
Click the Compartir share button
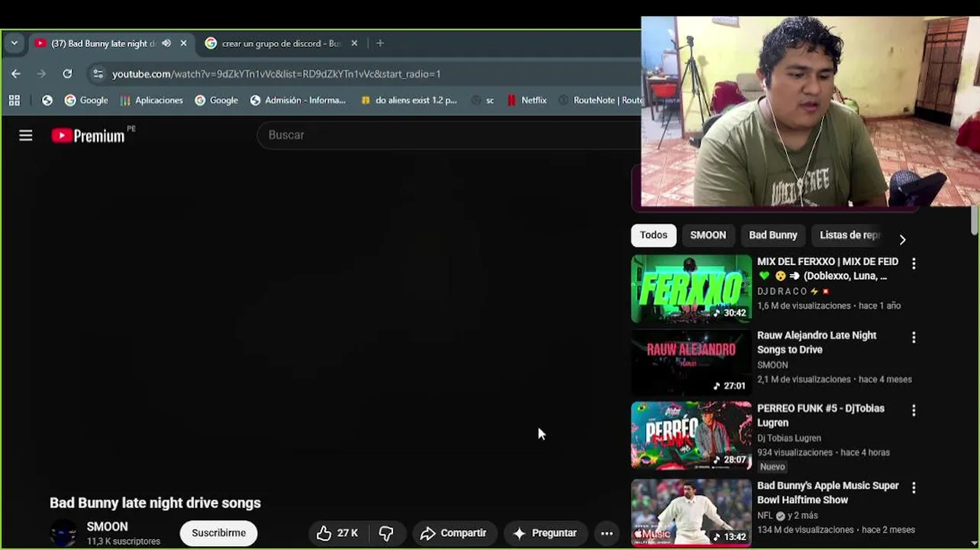454,533
